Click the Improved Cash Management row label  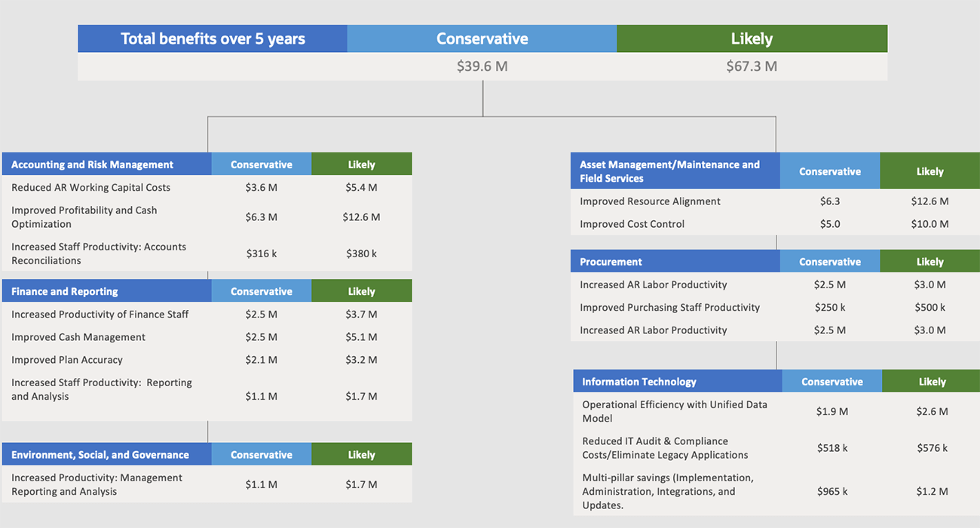78,337
